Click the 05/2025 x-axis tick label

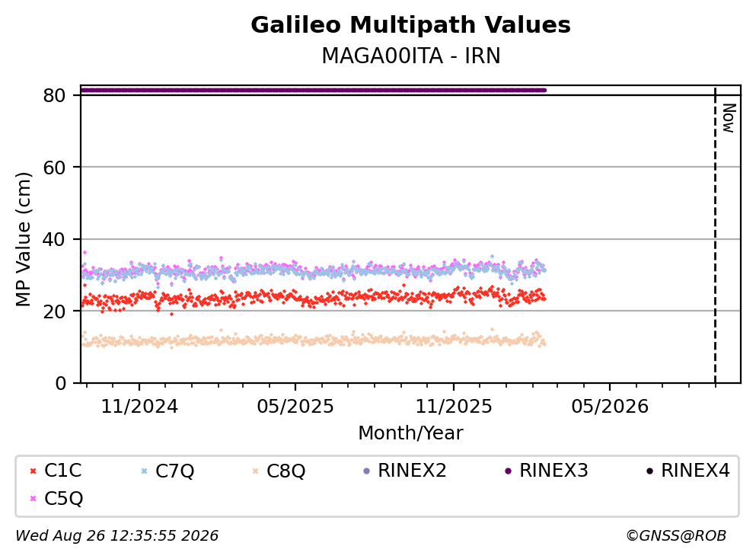pyautogui.click(x=295, y=407)
